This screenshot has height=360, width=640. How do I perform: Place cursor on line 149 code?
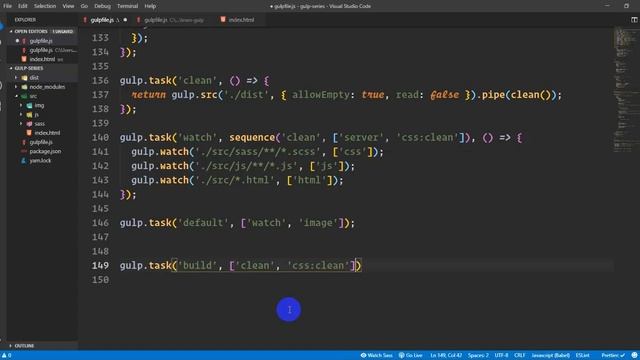(240, 266)
